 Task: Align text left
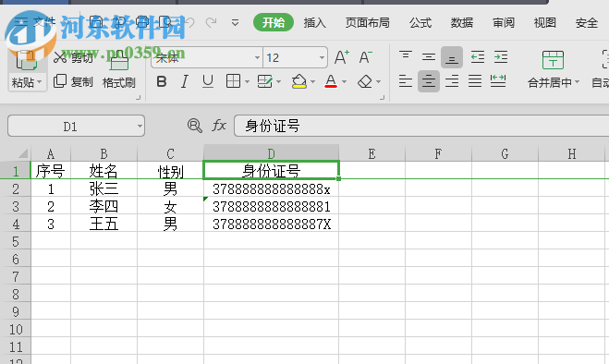coord(406,81)
